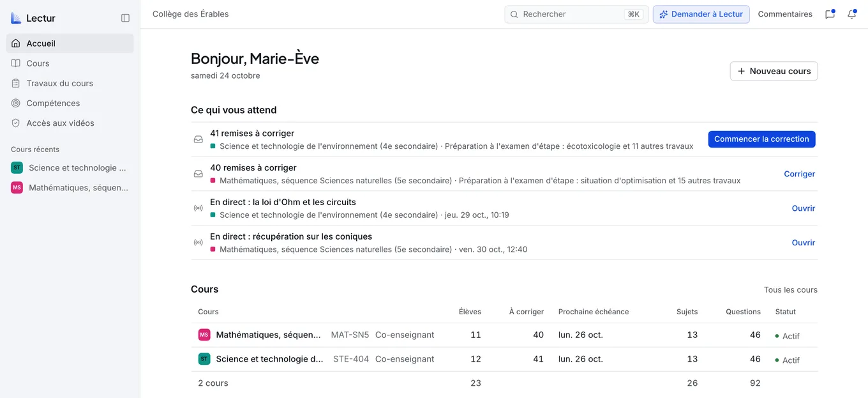Click the ST badge in recent courses
The width and height of the screenshot is (868, 398).
[x=17, y=167]
